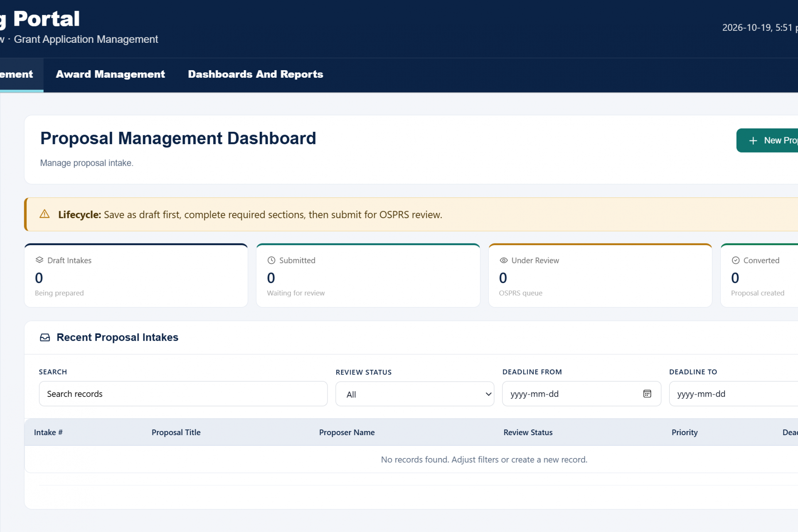Open the Deadline From calendar picker icon

[x=647, y=394]
